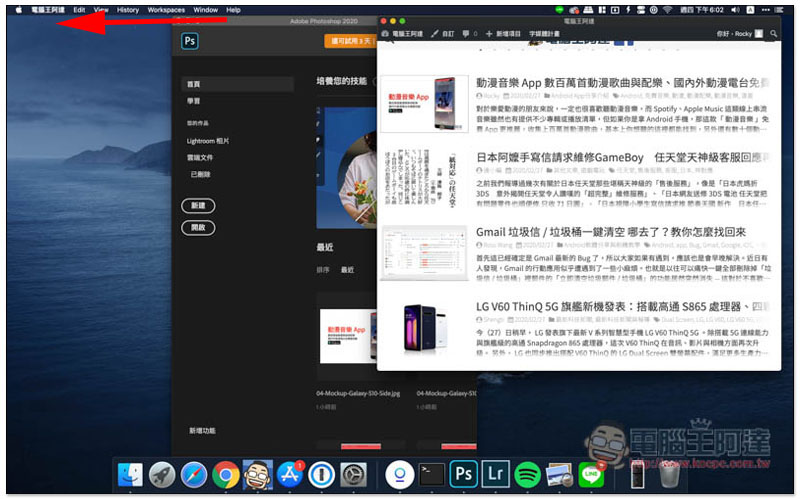Open Launchpad rocket icon in Dock
This screenshot has height=500, width=800.
coord(162,474)
